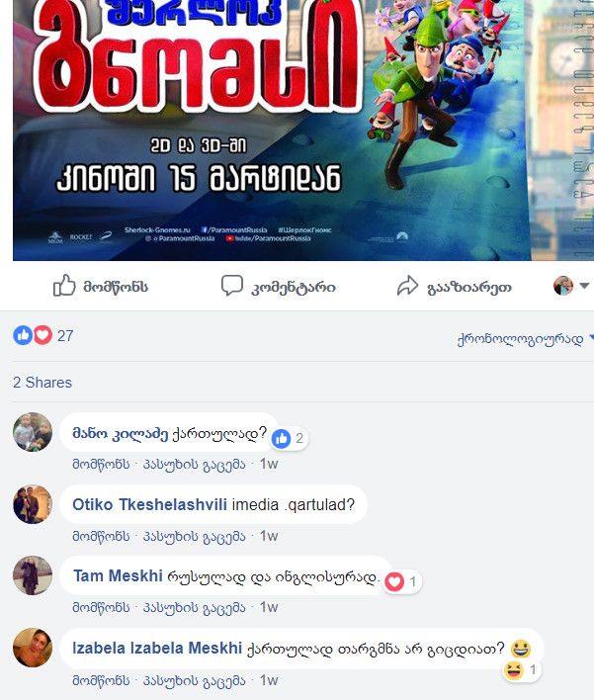Open the Sherlock Gnomes poster image
Image resolution: width=594 pixels, height=700 pixels.
303,131
